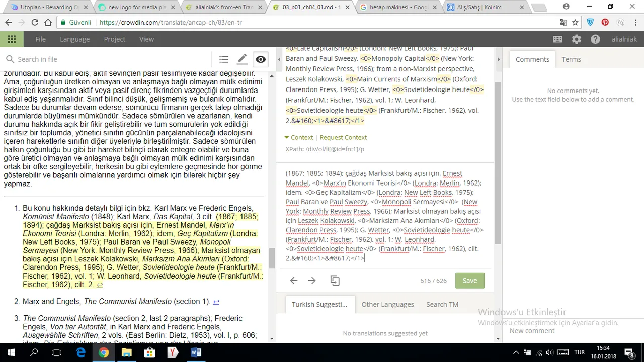The height and width of the screenshot is (362, 644).
Task: Collapse the Context section
Action: coord(299,137)
